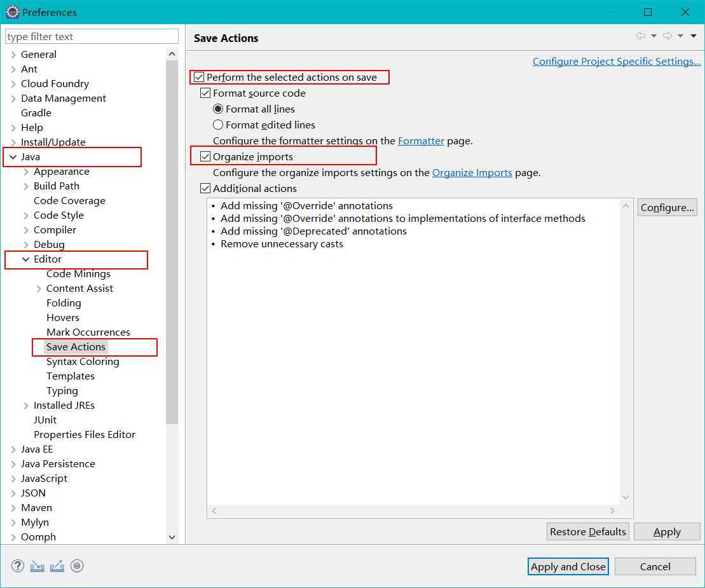Screen dimensions: 705x588
Task: Select the Format all lines radio button
Action: (x=218, y=109)
